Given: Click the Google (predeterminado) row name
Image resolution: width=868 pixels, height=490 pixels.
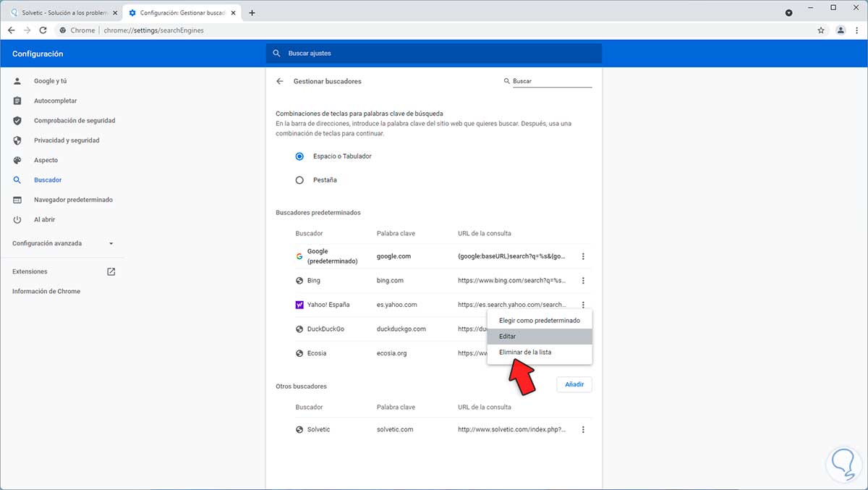Looking at the screenshot, I should coord(333,256).
